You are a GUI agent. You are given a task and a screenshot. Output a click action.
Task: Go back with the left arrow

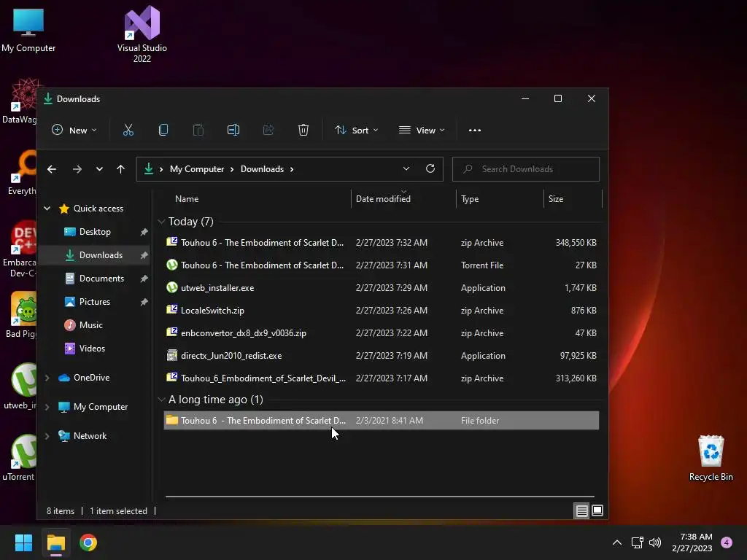[x=52, y=169]
